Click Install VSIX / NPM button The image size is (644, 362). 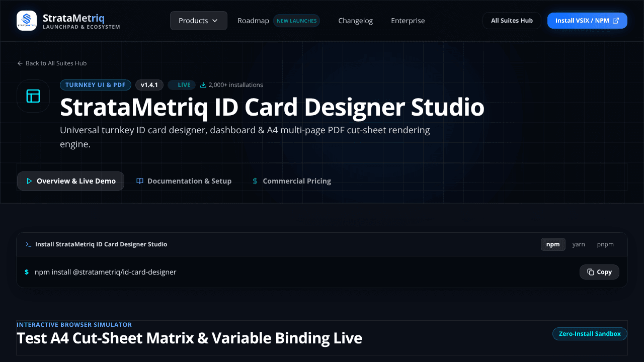(587, 21)
